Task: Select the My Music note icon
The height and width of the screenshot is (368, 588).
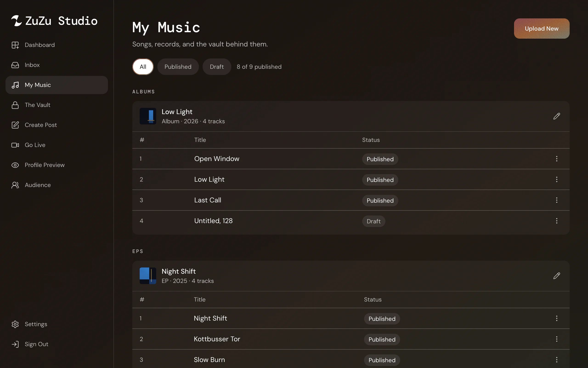Action: (15, 85)
